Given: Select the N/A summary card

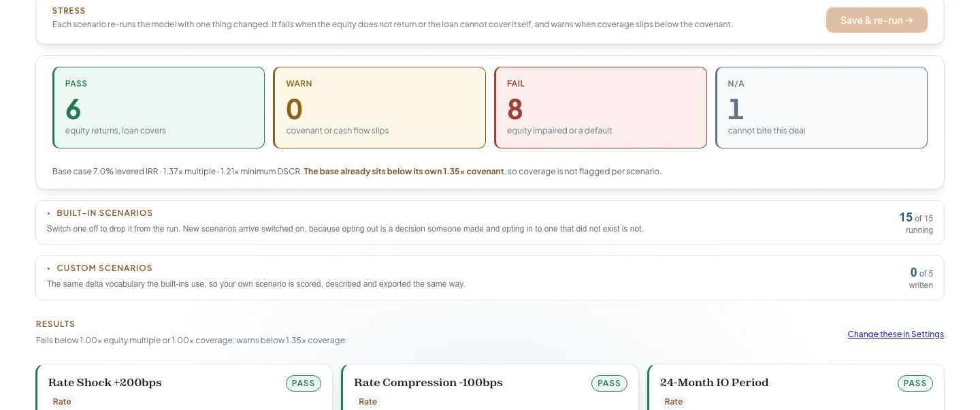Looking at the screenshot, I should [821, 108].
